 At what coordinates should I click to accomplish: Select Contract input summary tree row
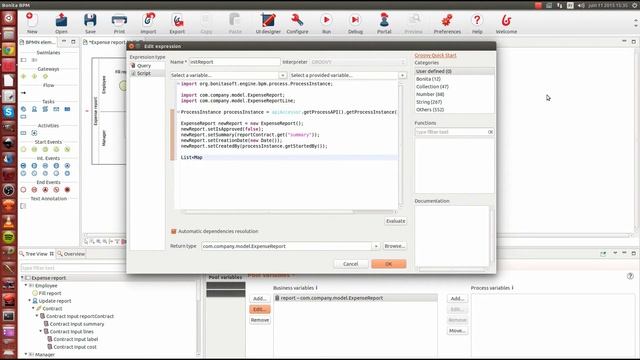pyautogui.click(x=74, y=324)
